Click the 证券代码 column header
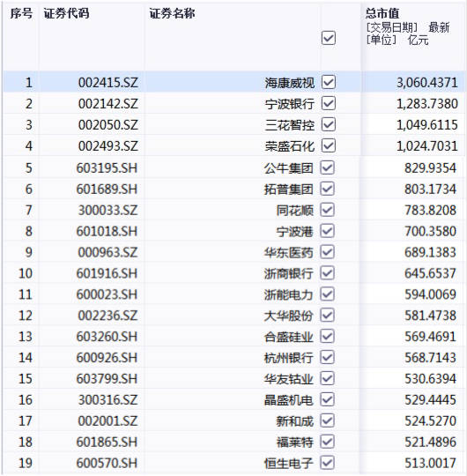The image size is (467, 476). pyautogui.click(x=66, y=13)
